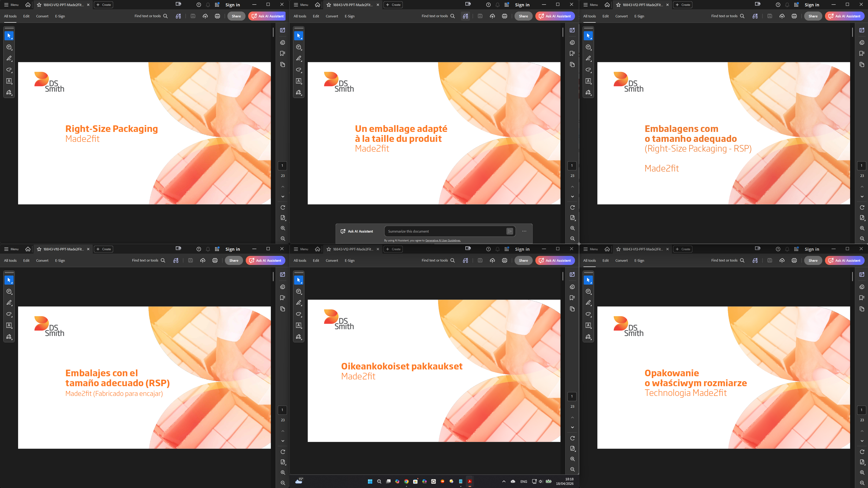Go to next page in Right-Size Packaging window

tap(283, 196)
